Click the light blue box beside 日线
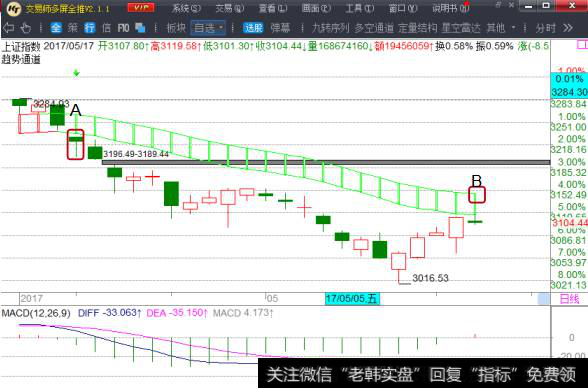Screen dimensions: 588x388 click(x=543, y=299)
